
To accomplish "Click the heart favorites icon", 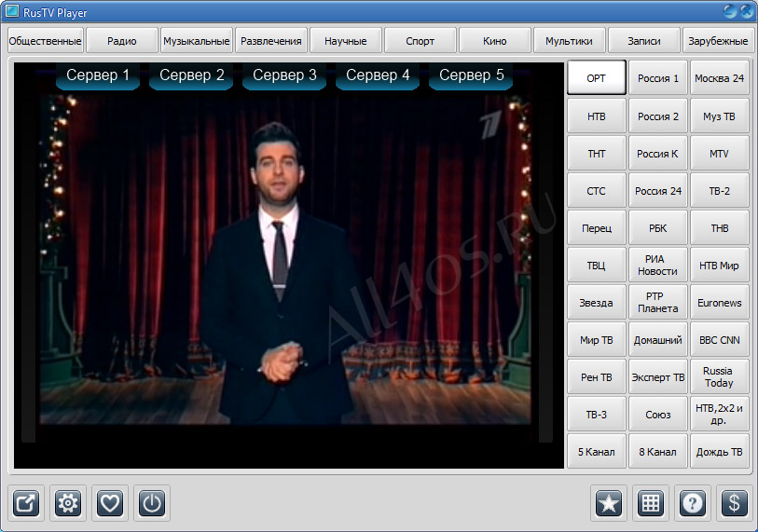I will tap(110, 503).
